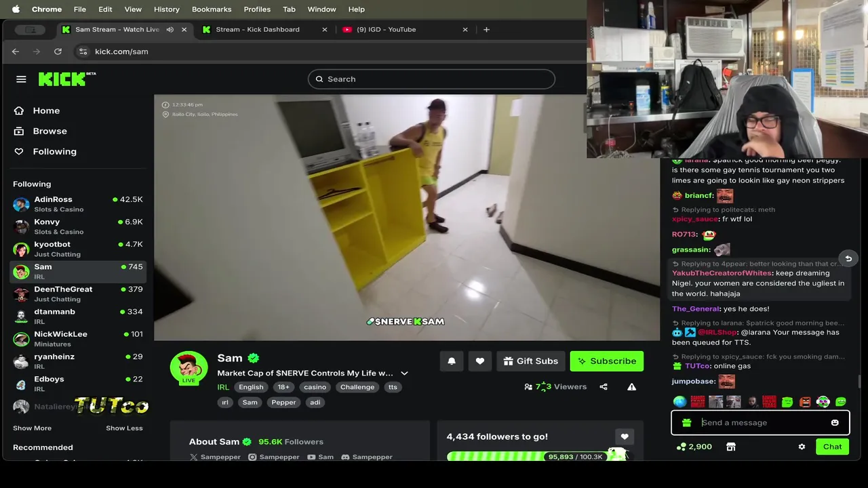This screenshot has height=488, width=868.
Task: Share the stream using the share icon
Action: coord(604,387)
